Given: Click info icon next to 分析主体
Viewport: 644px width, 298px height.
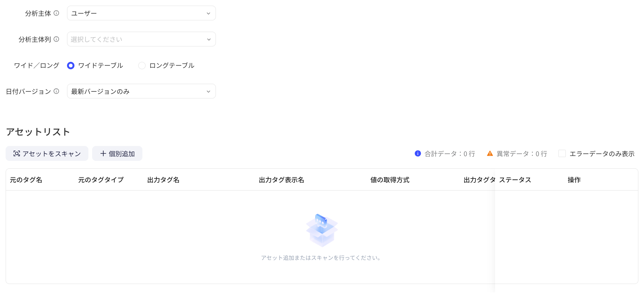Looking at the screenshot, I should [x=57, y=13].
